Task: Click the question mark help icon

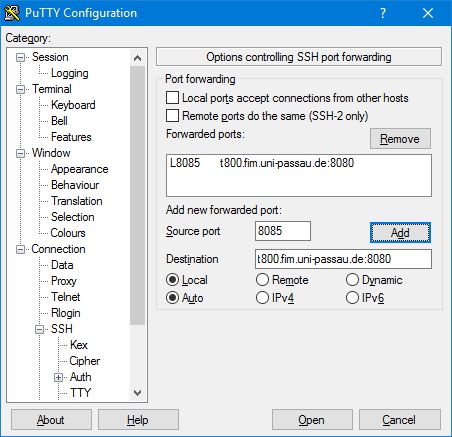Action: pyautogui.click(x=383, y=13)
